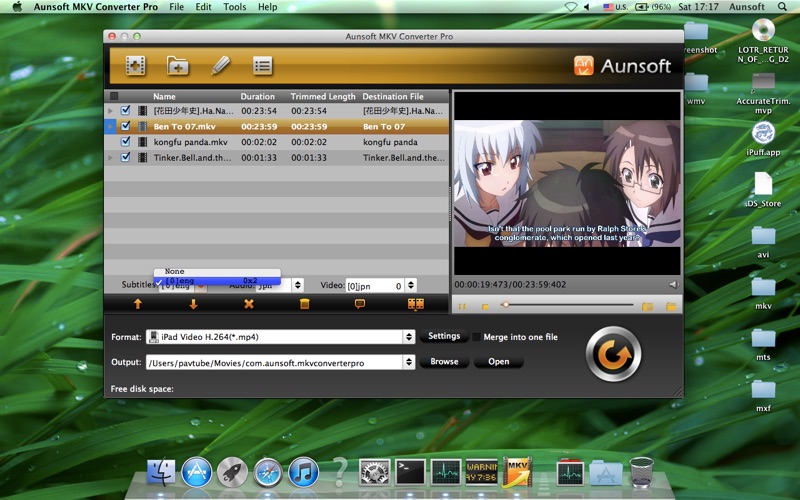
Task: Select the kongfu panda.mkv row name
Action: [x=190, y=142]
